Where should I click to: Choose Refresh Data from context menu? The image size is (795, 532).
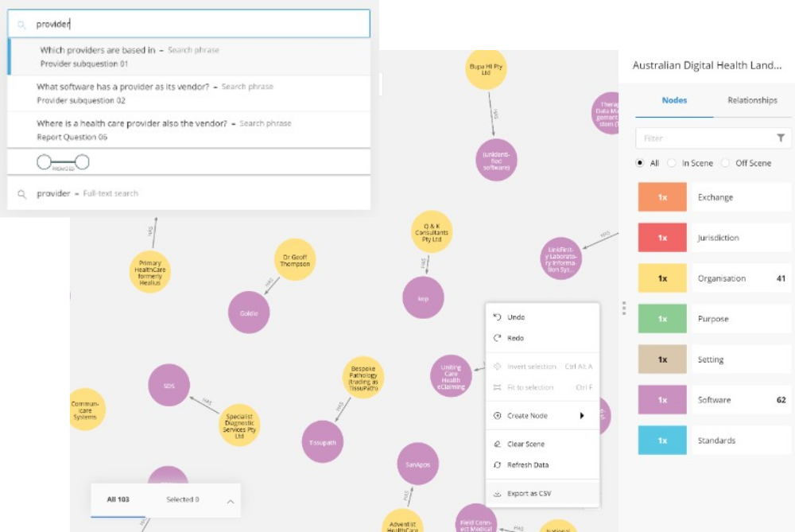pos(542,464)
